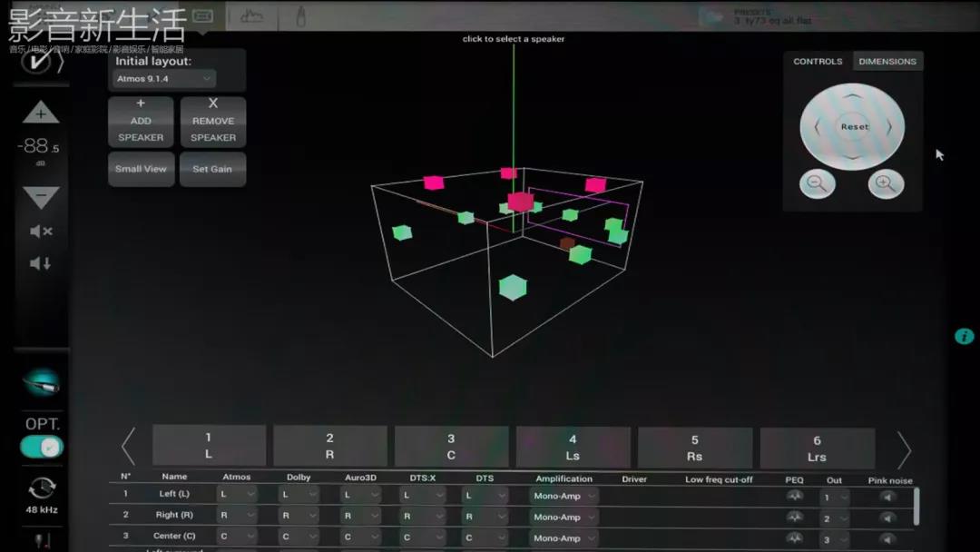Click the ADD SPEAKER button

[x=141, y=122]
